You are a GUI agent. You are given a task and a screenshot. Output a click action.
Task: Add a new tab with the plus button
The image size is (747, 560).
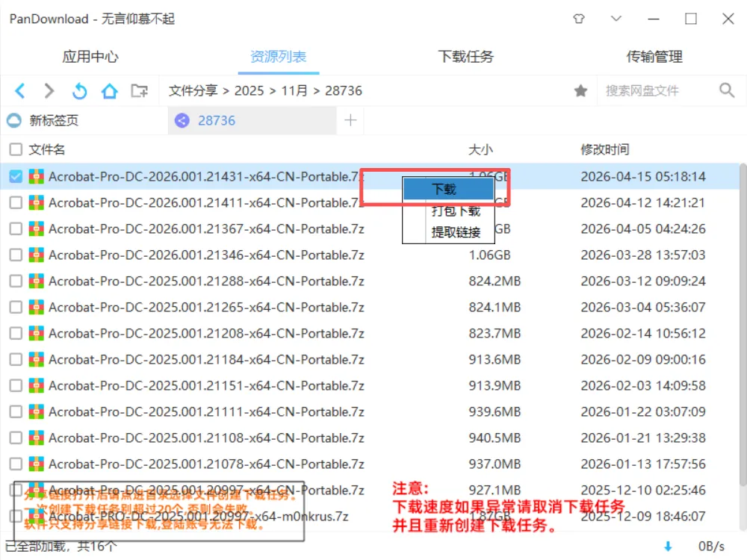pos(350,120)
